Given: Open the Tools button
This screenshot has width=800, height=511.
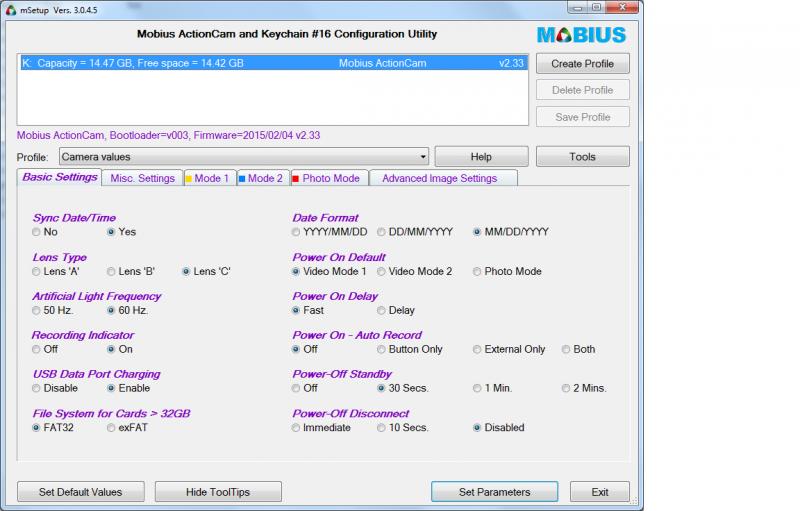Looking at the screenshot, I should (583, 157).
